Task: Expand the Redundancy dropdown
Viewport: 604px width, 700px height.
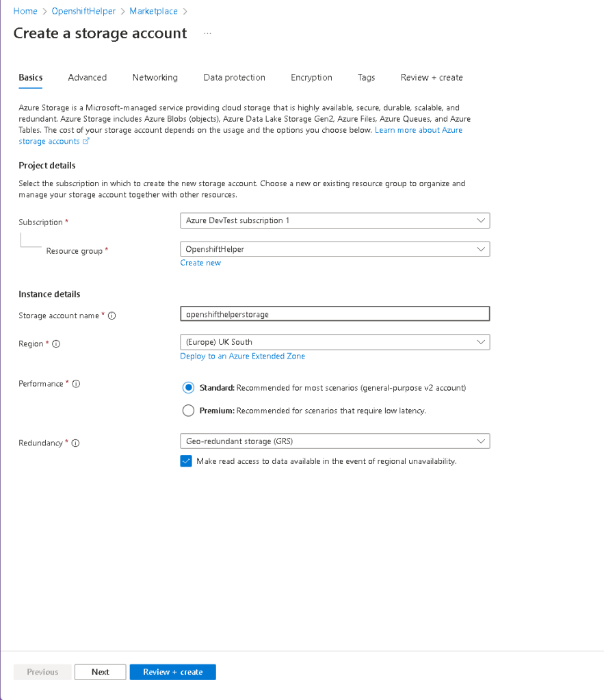Action: (x=334, y=441)
